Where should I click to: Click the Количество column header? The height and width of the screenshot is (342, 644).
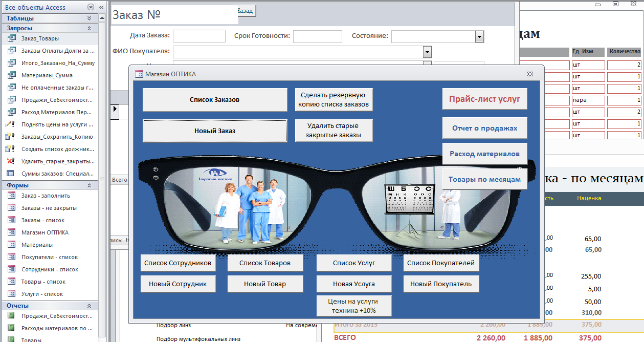pos(624,52)
